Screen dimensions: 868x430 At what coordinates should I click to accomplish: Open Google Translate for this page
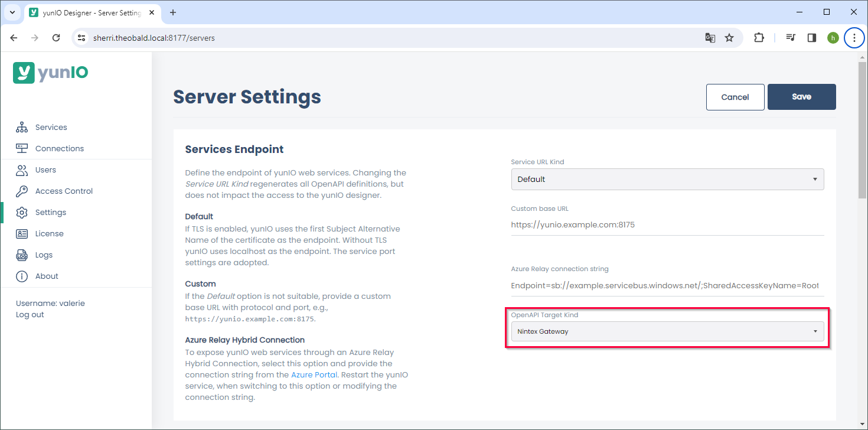(710, 37)
